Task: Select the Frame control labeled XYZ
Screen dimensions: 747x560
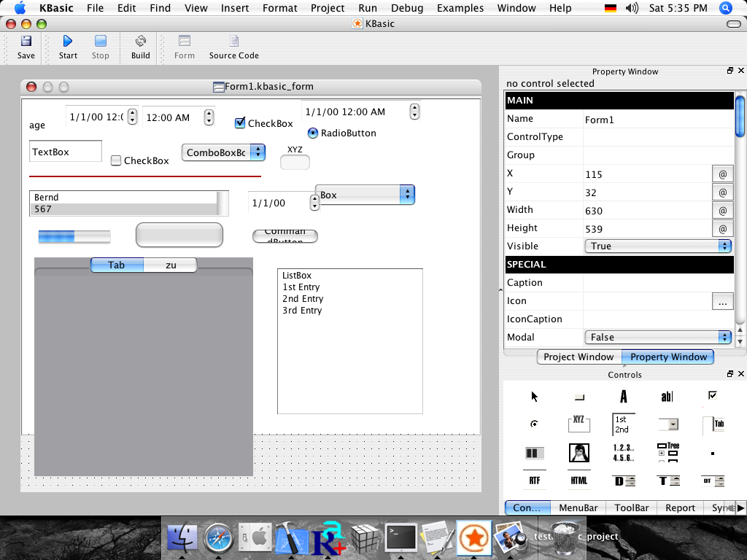Action: pos(578,424)
